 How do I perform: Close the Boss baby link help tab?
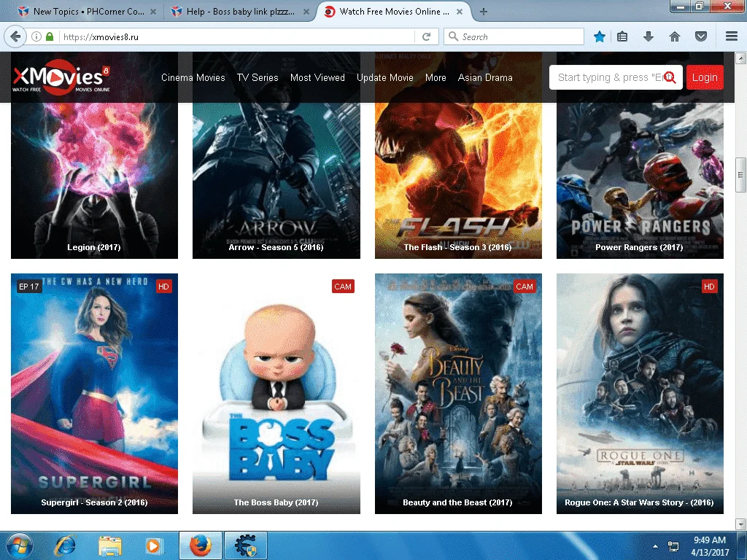pyautogui.click(x=306, y=12)
